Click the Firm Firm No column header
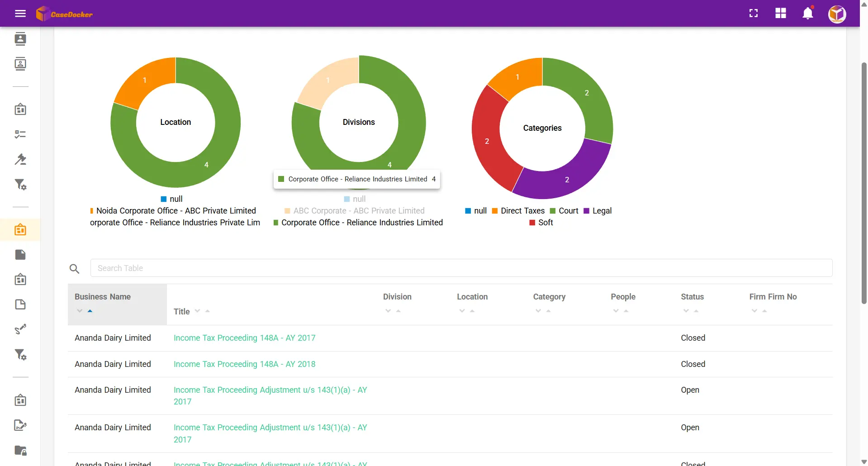Screen dimensions: 868x466 (x=773, y=297)
